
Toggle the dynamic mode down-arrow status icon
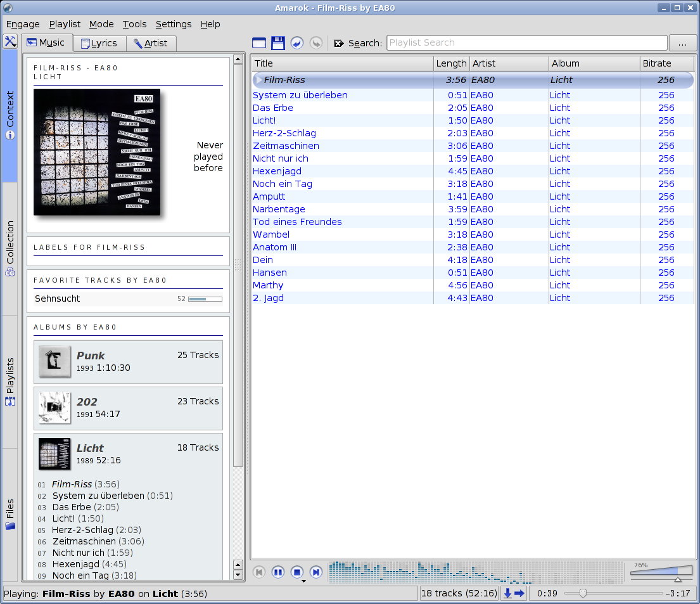507,593
